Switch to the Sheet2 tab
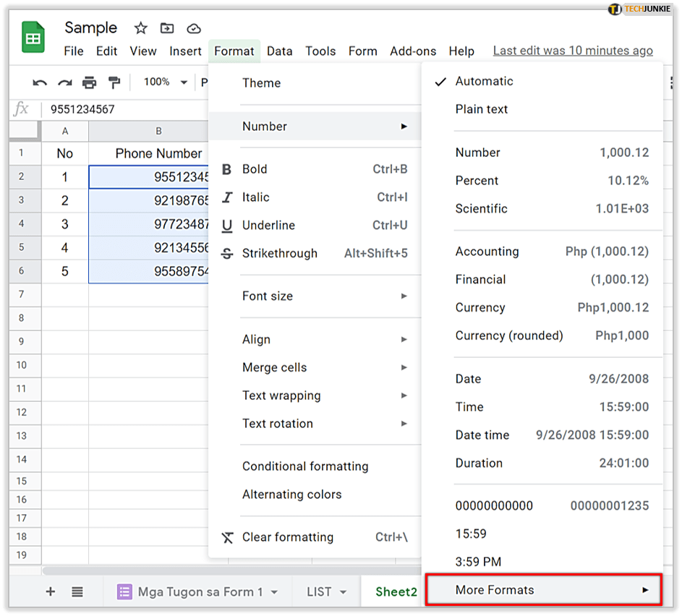Viewport: 682px width, 616px height. (396, 591)
